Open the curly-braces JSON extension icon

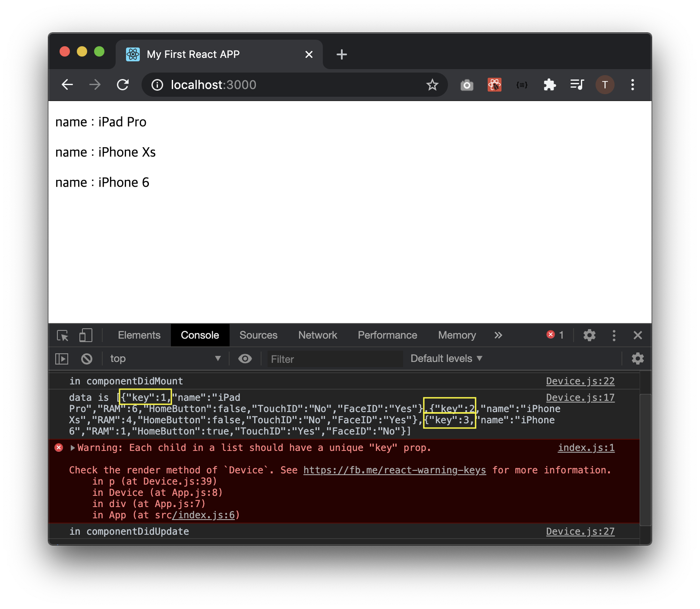(x=522, y=85)
